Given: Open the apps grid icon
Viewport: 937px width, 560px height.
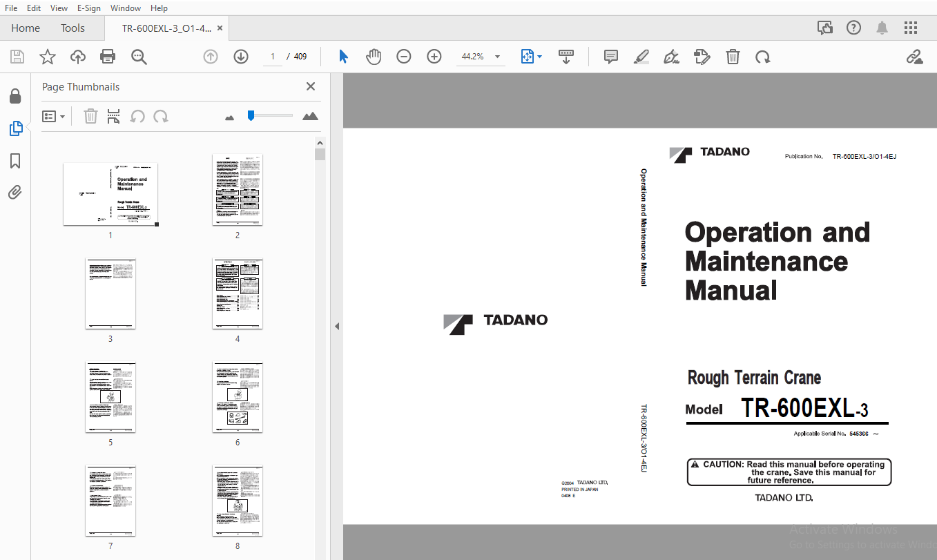Looking at the screenshot, I should [911, 28].
